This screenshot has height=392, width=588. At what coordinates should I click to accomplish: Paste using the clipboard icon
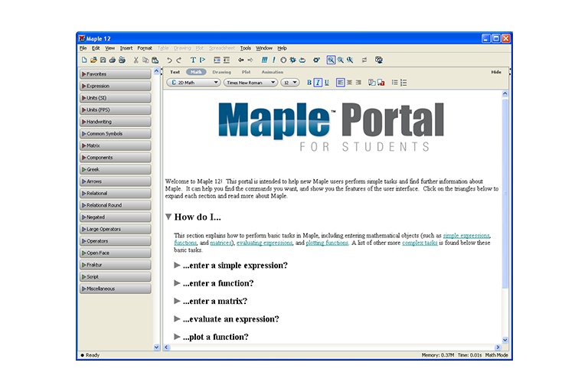coord(155,60)
